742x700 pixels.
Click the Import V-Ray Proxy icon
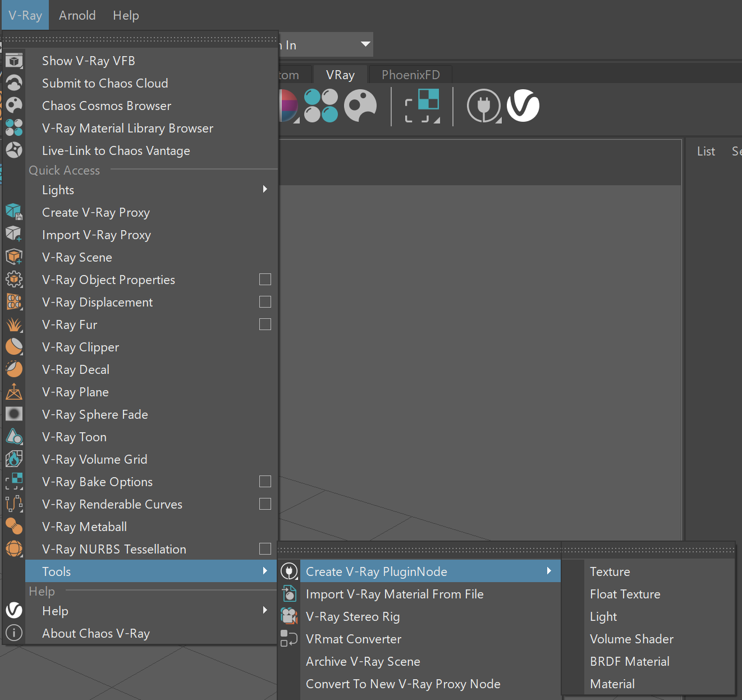coord(14,235)
